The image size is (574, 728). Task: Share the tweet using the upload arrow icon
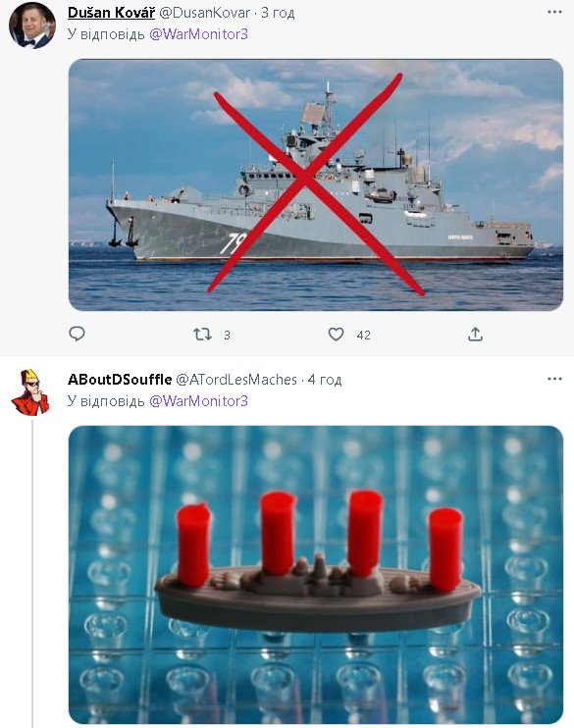click(x=475, y=334)
